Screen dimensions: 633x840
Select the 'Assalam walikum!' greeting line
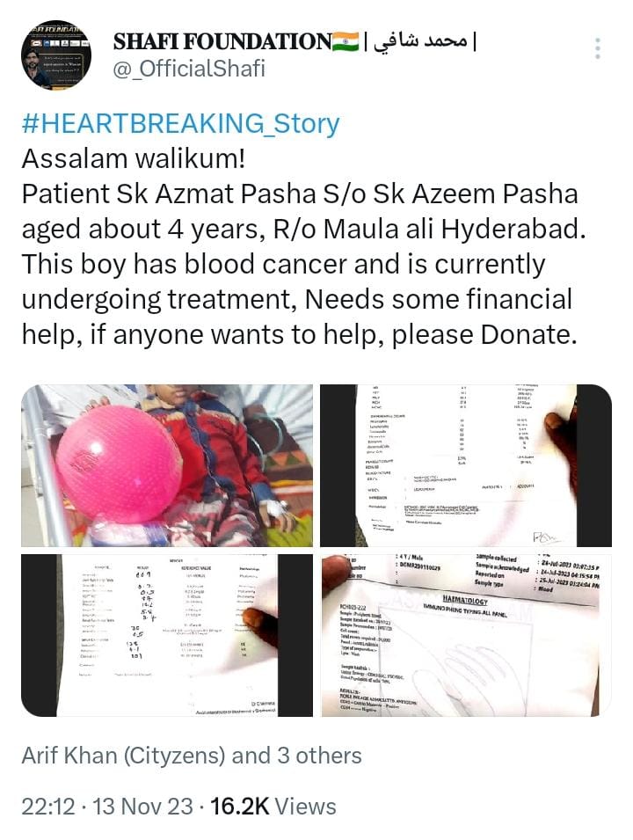click(x=134, y=158)
